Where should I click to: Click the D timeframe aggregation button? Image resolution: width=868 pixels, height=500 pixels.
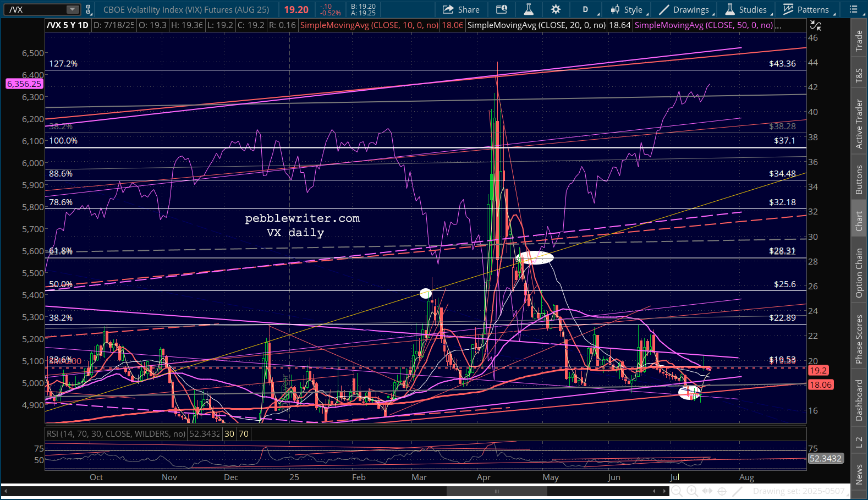coord(585,9)
